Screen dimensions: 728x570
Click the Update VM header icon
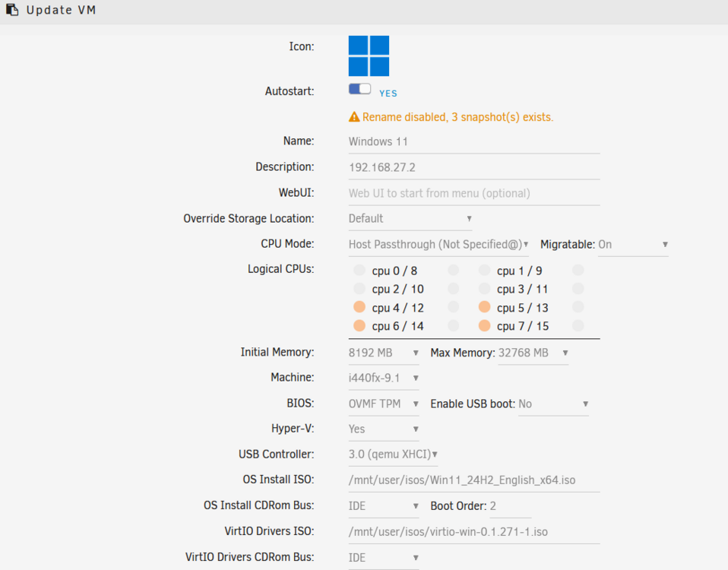12,10
